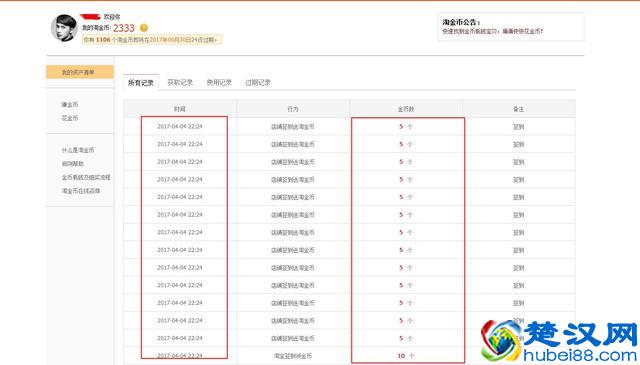Image resolution: width=640 pixels, height=365 pixels.
Task: Click the 10 个 coin amount cell
Action: click(x=406, y=356)
